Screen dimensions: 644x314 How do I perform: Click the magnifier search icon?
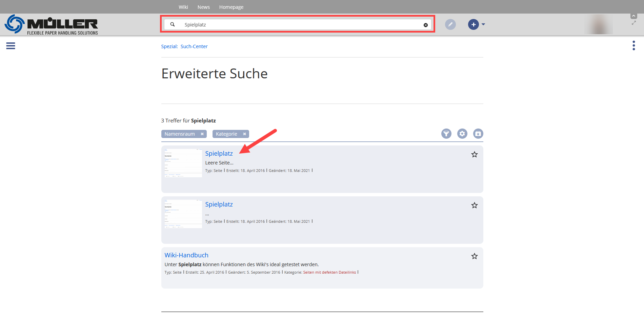coord(173,24)
